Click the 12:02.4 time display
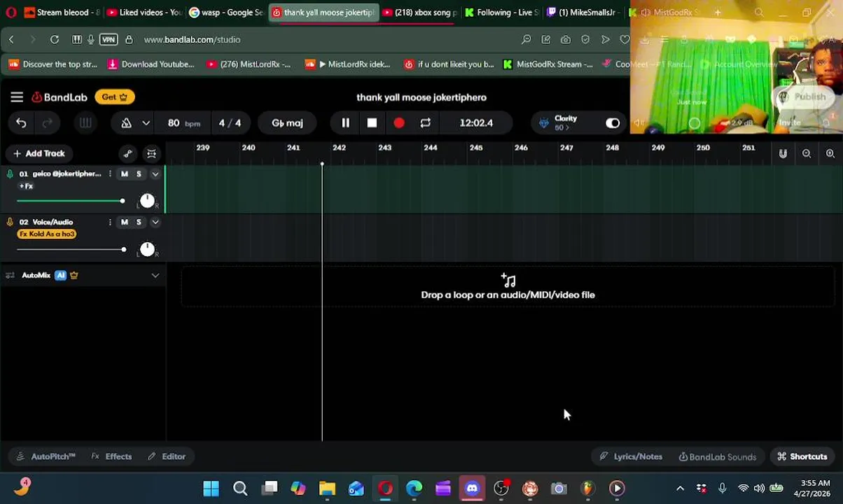The height and width of the screenshot is (504, 843). click(476, 123)
